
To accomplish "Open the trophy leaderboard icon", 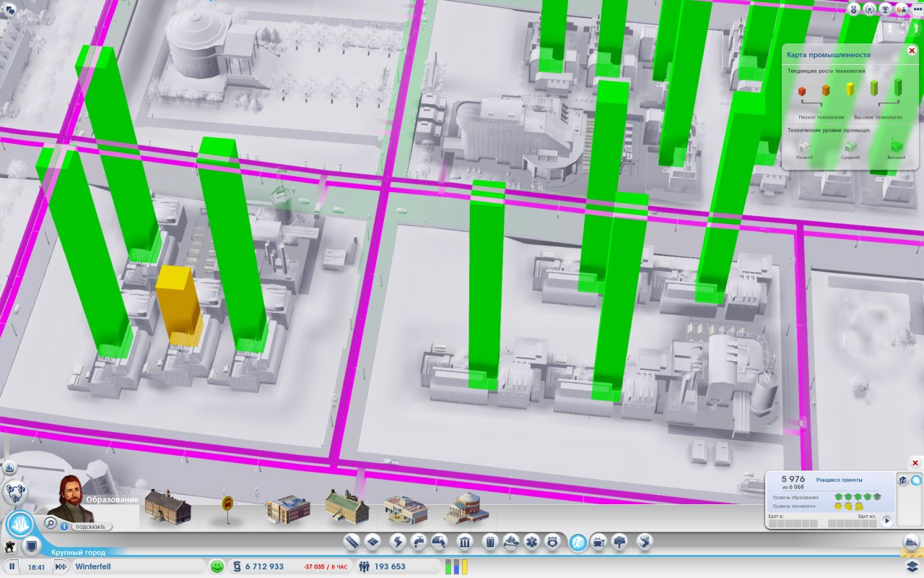I will (x=885, y=9).
